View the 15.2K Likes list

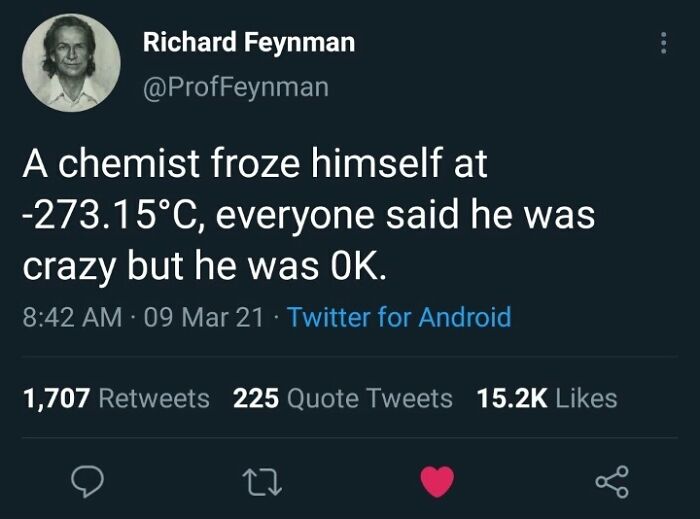coord(547,398)
